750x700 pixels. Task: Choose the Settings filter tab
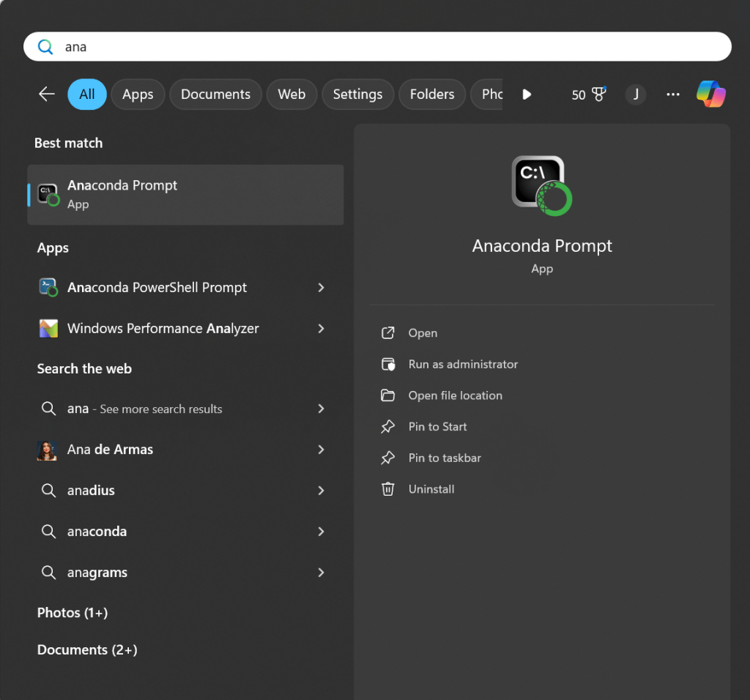[357, 94]
